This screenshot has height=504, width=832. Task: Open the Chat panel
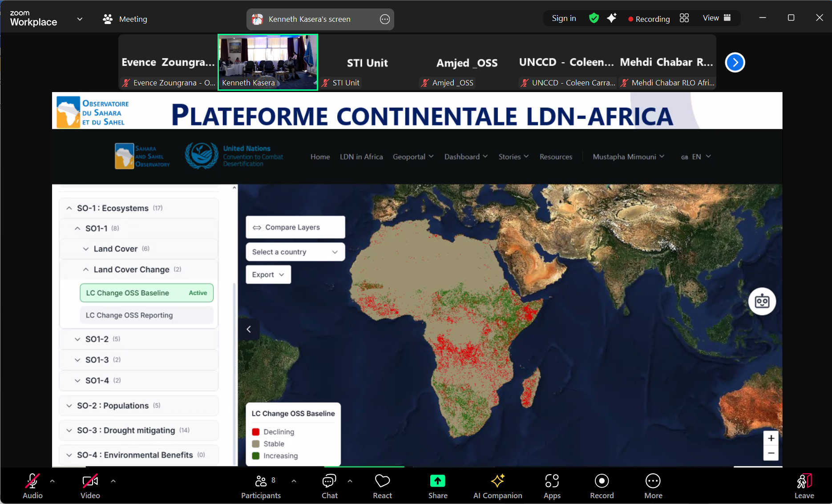coord(329,486)
